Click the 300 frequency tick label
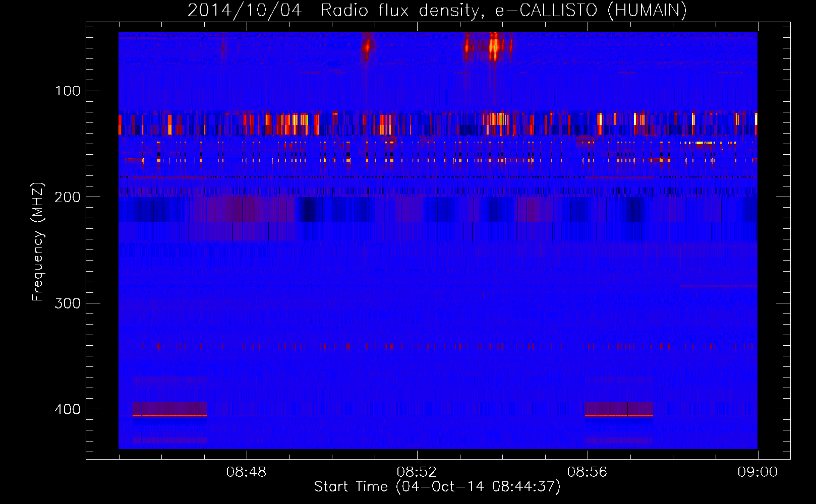 point(68,303)
